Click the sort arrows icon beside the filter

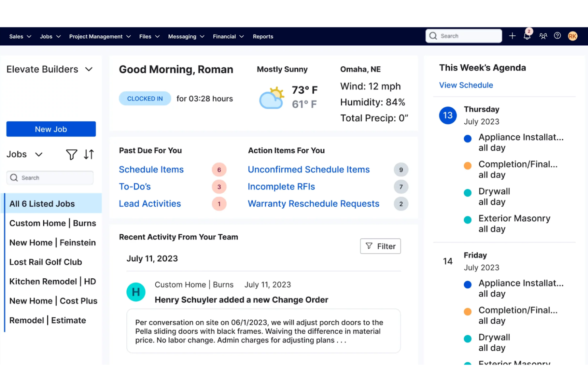point(89,154)
